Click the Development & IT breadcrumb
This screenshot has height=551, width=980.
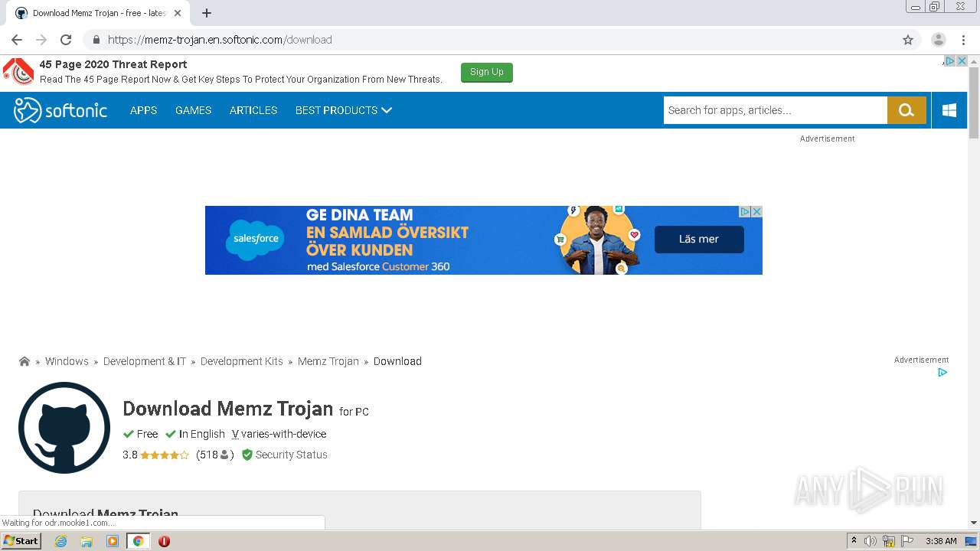[x=145, y=361]
